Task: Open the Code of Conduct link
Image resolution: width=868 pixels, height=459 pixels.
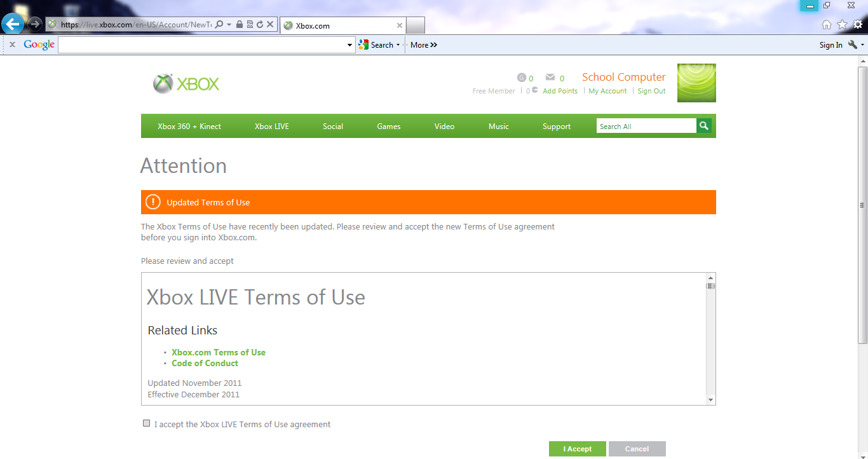Action: point(205,363)
